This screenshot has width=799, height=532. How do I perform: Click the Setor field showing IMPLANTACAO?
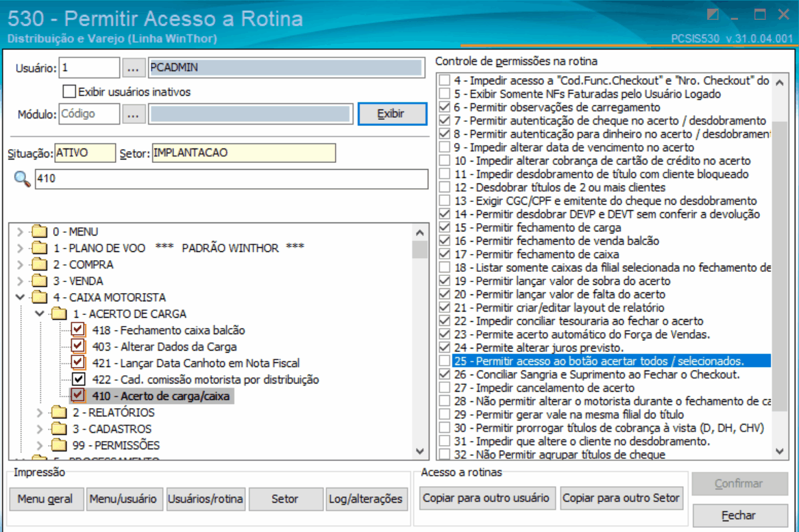[243, 153]
